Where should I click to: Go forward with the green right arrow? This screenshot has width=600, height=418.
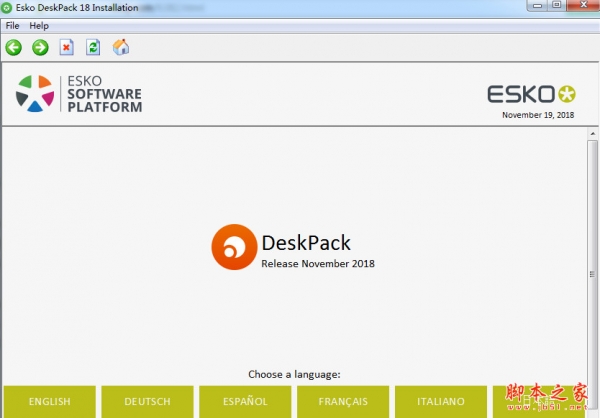point(40,48)
